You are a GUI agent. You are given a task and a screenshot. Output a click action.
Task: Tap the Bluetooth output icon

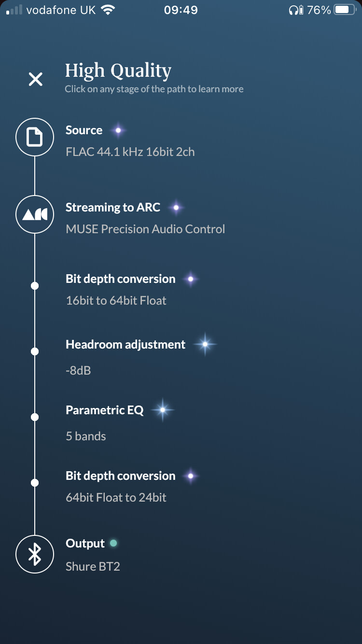click(x=35, y=554)
